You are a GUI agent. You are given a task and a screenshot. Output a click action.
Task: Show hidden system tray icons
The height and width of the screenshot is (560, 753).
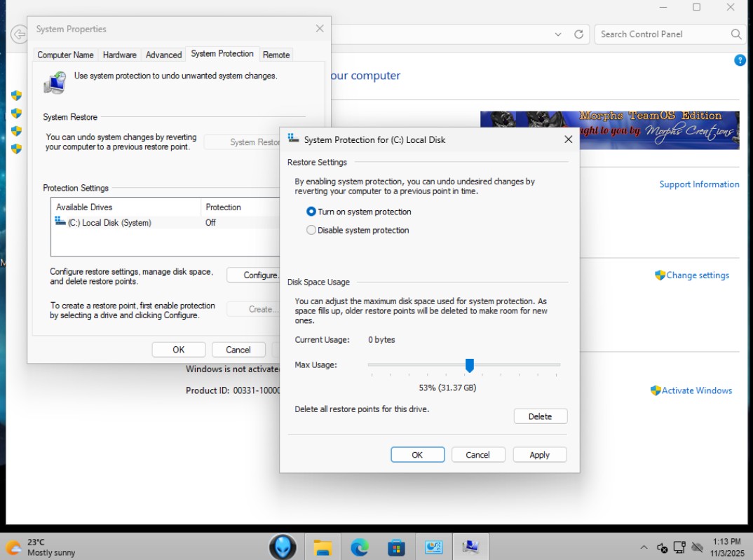[644, 547]
